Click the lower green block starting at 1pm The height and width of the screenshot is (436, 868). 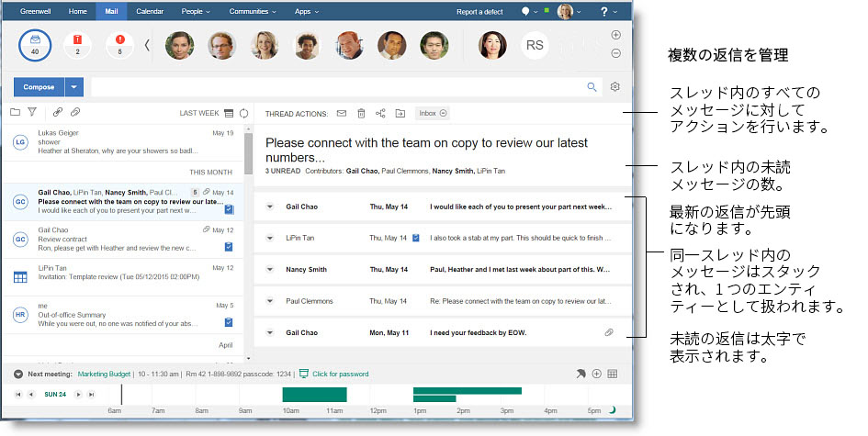tap(434, 399)
